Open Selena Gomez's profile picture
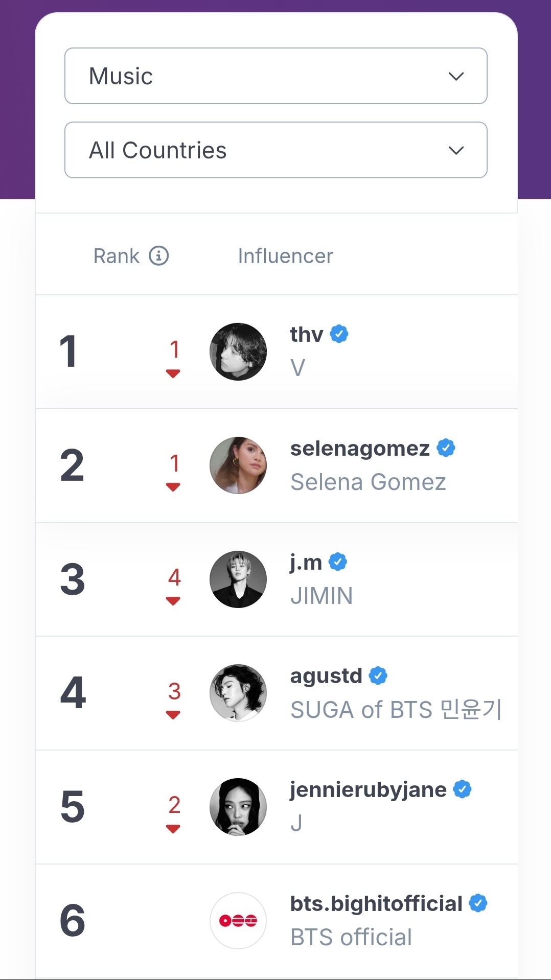551x980 pixels. pyautogui.click(x=238, y=465)
